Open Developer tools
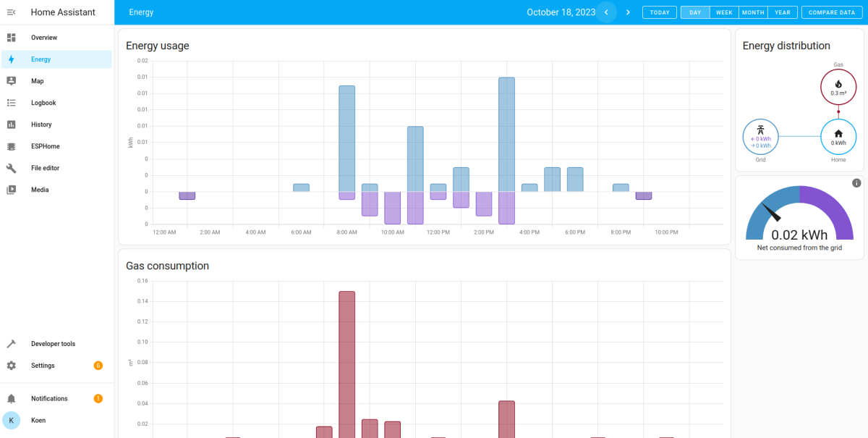Screen dimensions: 868x438 57,344
